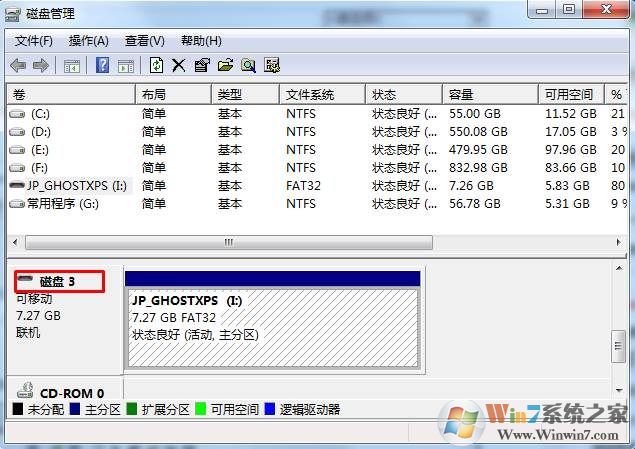Click the disk pane vertical scrollbar thumb
This screenshot has width=635, height=449.
click(618, 346)
